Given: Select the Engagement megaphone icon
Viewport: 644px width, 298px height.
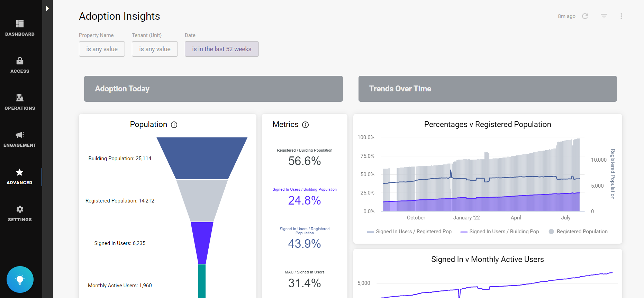Looking at the screenshot, I should click(x=20, y=135).
